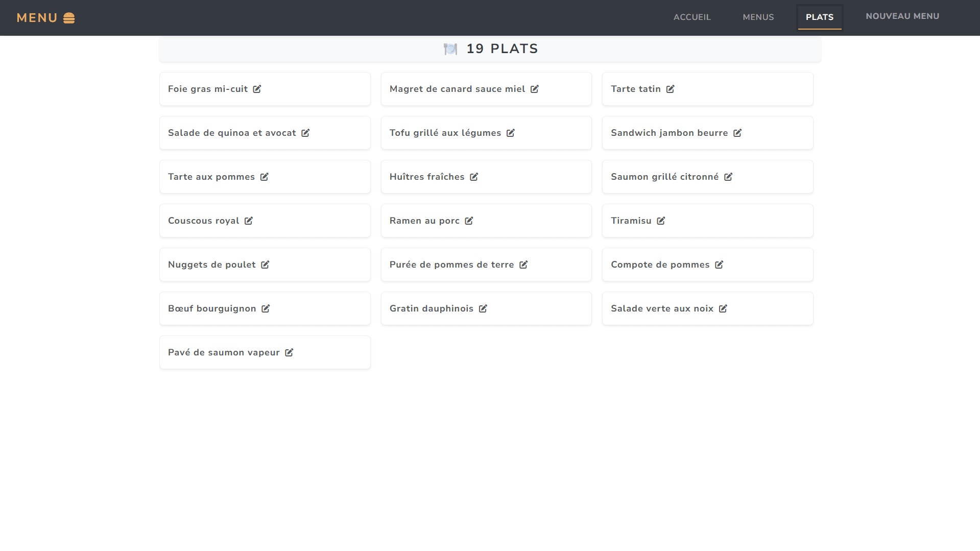Edit the Gratin dauphinois dish
980x551 pixels.
(x=483, y=308)
